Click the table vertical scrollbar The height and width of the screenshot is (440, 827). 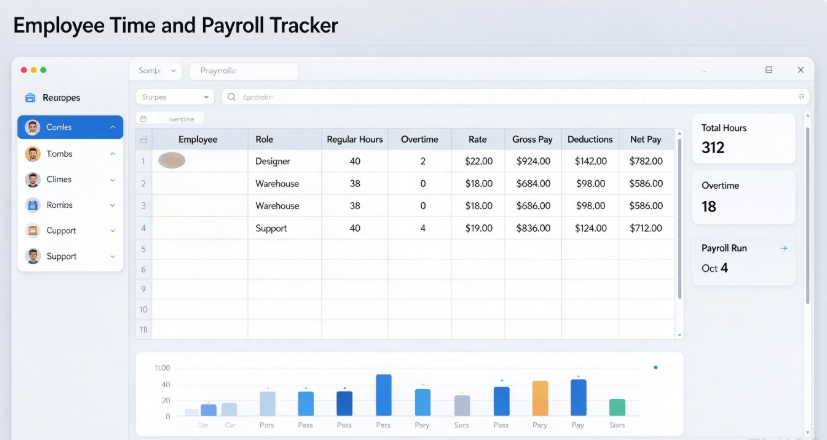[x=679, y=219]
